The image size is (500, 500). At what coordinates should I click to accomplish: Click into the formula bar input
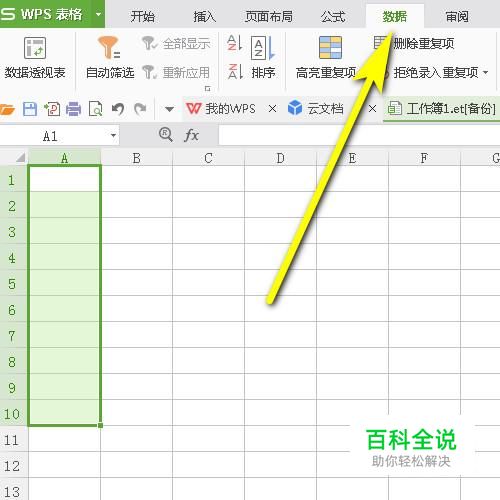coord(359,136)
